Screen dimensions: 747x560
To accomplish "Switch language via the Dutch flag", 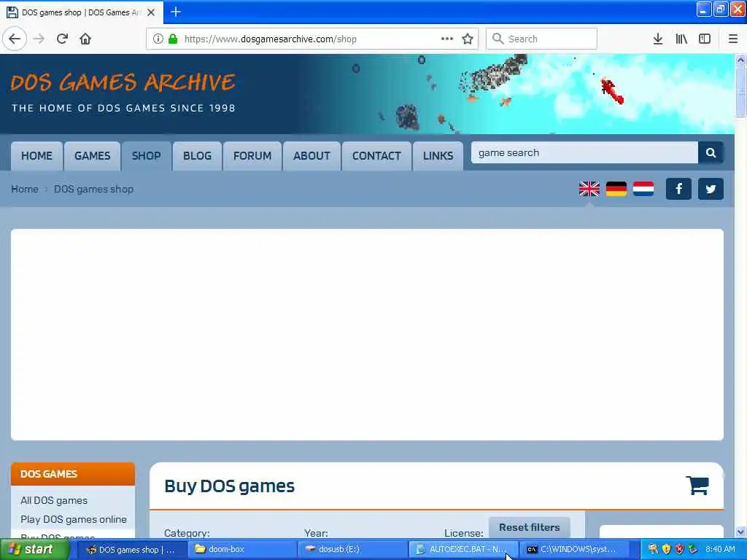I will click(643, 189).
